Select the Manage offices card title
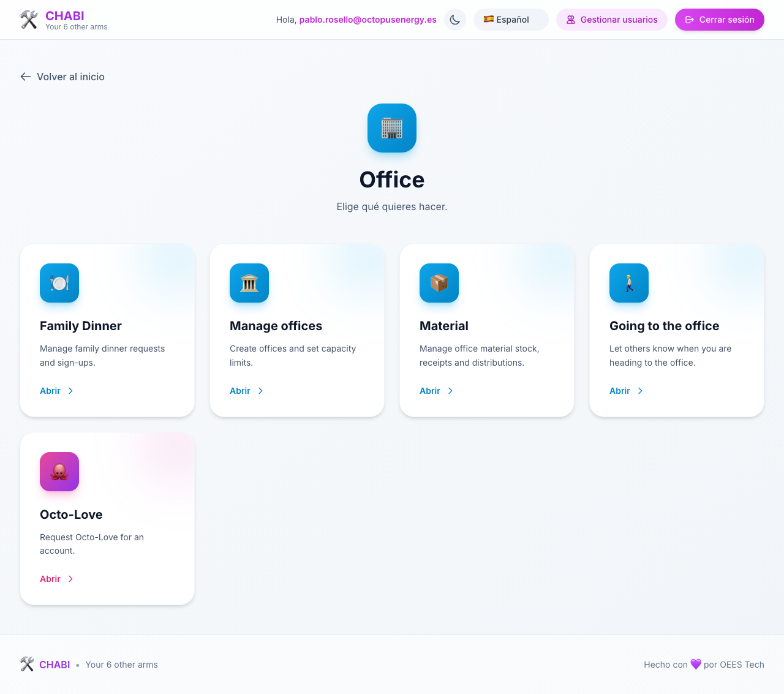 point(276,326)
